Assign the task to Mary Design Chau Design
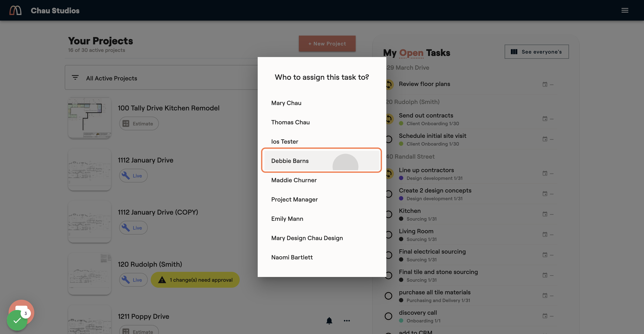Viewport: 644px width, 334px height. [x=322, y=238]
